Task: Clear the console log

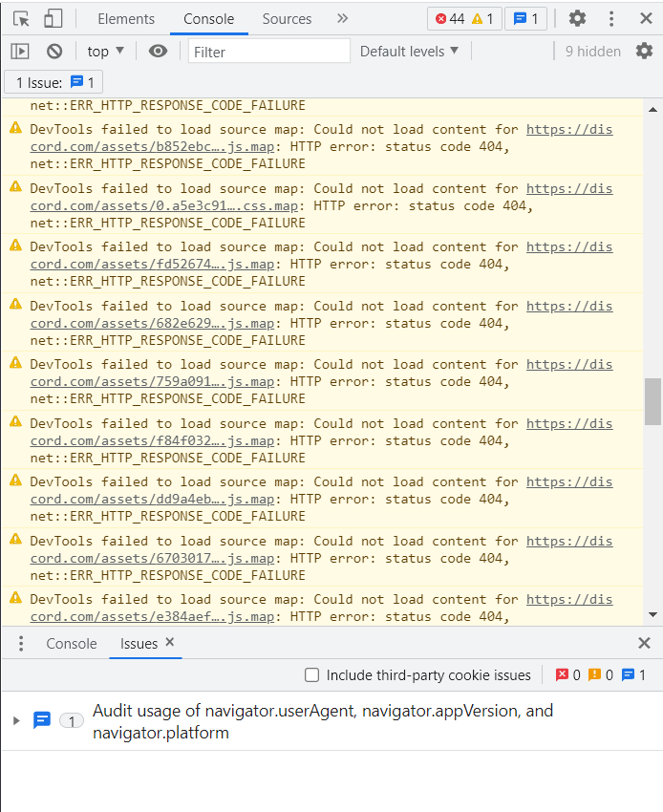Action: [54, 52]
